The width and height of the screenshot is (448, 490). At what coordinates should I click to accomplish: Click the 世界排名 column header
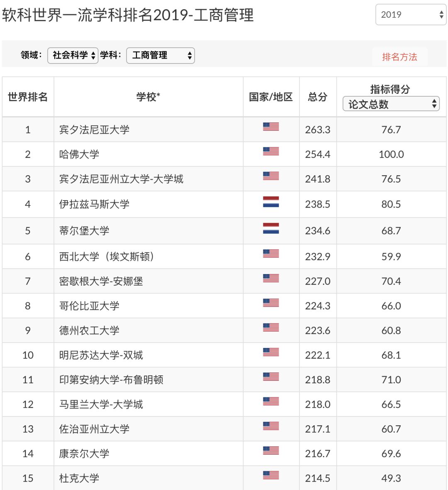point(28,97)
